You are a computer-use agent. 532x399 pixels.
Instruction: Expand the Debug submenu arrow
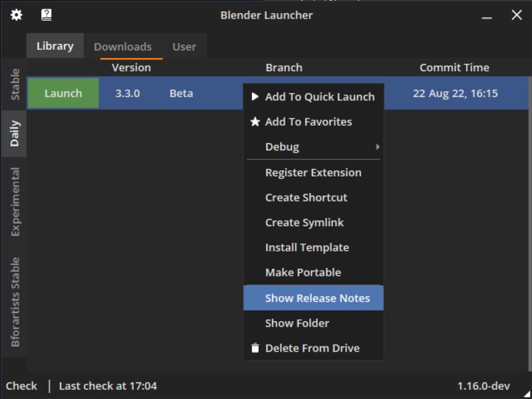(378, 147)
